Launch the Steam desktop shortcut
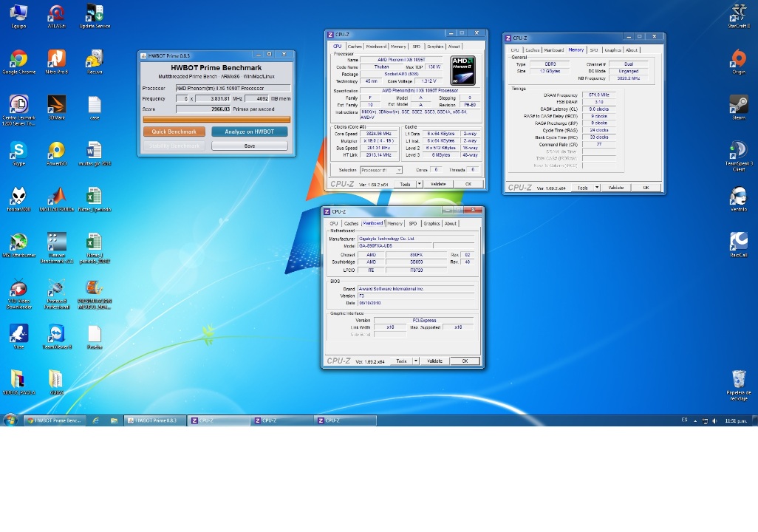 pyautogui.click(x=739, y=107)
